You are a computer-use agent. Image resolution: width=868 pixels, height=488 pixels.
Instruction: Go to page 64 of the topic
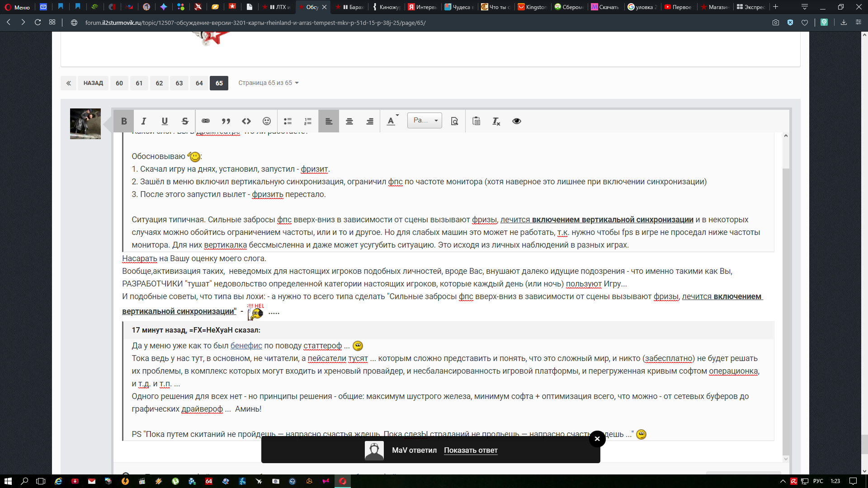point(199,83)
